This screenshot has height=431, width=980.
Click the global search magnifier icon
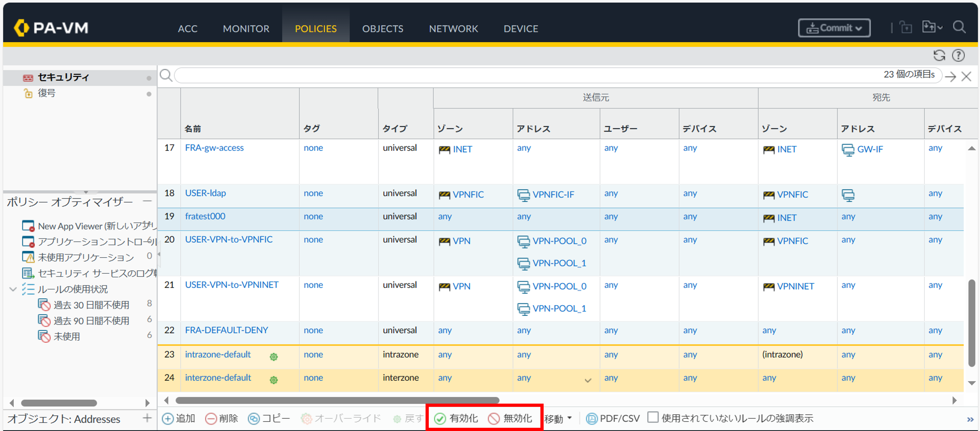[959, 27]
